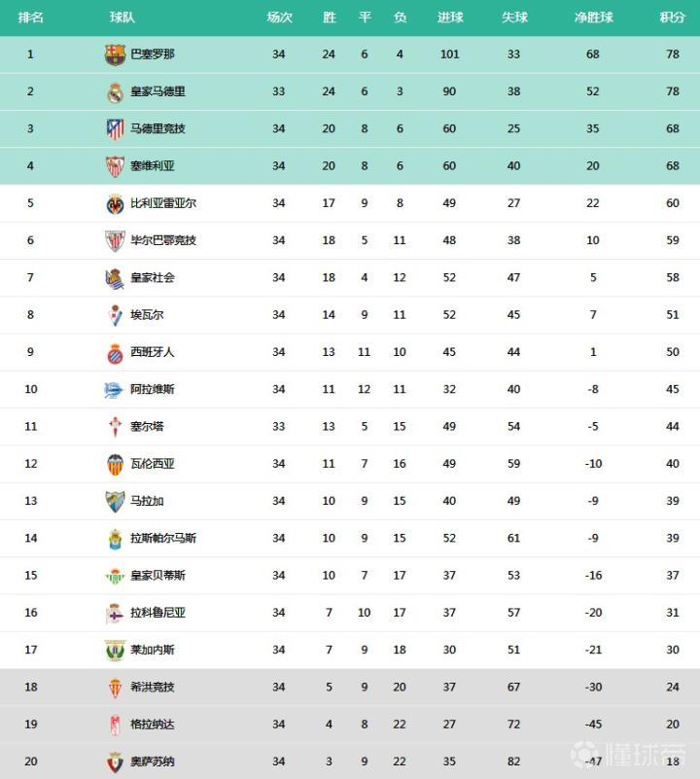Open the 拉斯帕尔马斯 team link
Screen dimensions: 700x779
tap(163, 539)
